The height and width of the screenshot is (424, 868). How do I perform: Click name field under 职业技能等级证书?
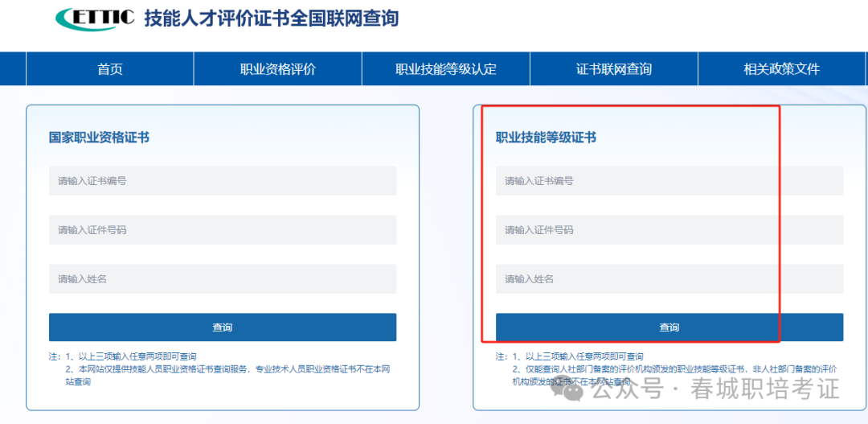[x=669, y=279]
